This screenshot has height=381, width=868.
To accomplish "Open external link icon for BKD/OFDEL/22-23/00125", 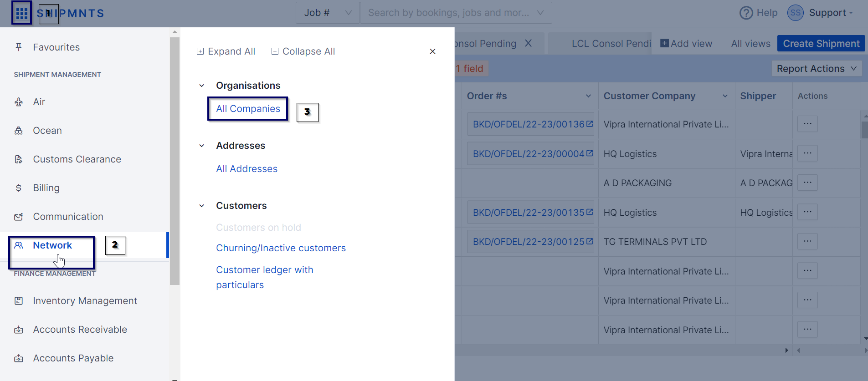I will (x=590, y=241).
